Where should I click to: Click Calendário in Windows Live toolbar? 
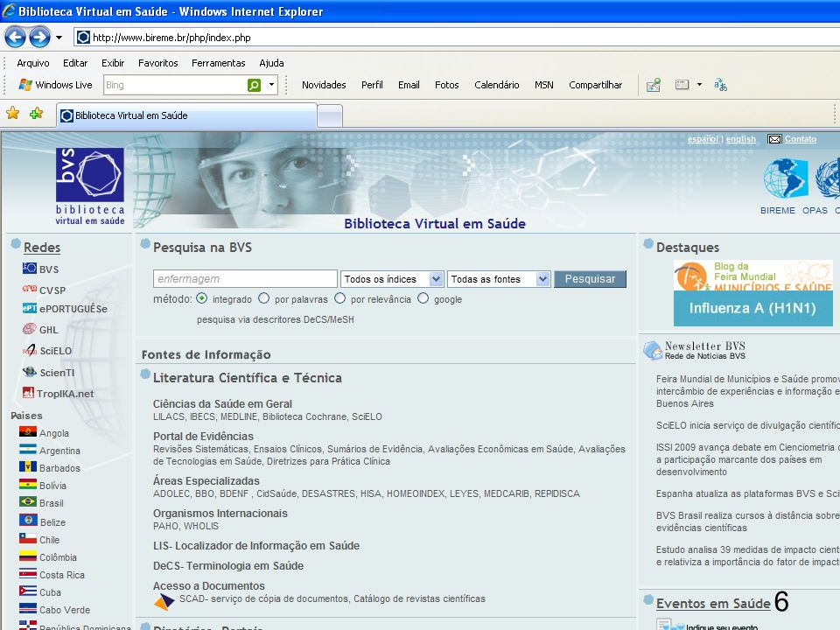(497, 85)
